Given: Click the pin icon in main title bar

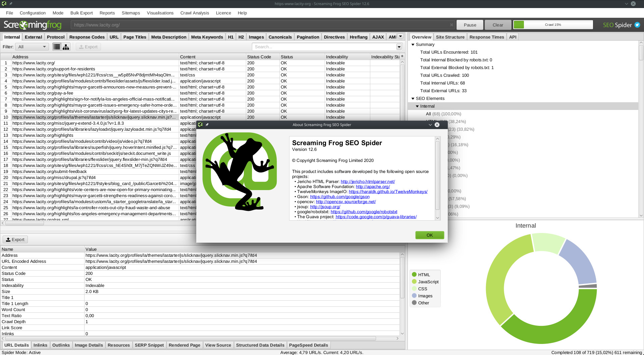Looking at the screenshot, I should (x=11, y=4).
